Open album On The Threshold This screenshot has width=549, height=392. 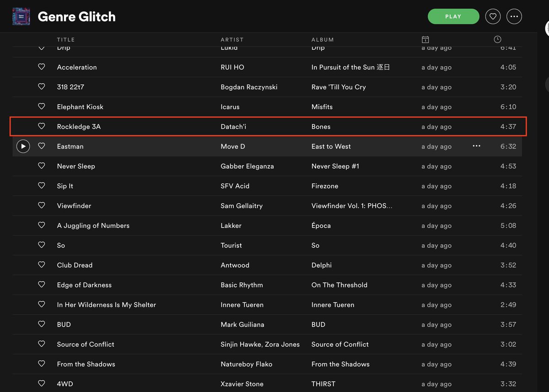pos(339,285)
